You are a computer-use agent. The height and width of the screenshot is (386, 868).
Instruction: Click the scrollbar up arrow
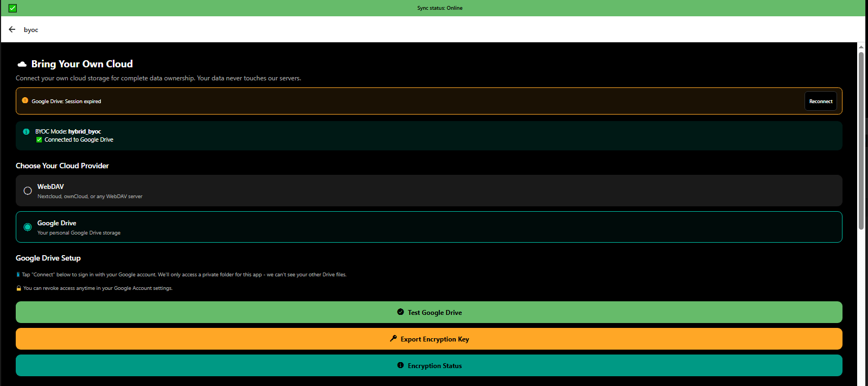[x=861, y=47]
